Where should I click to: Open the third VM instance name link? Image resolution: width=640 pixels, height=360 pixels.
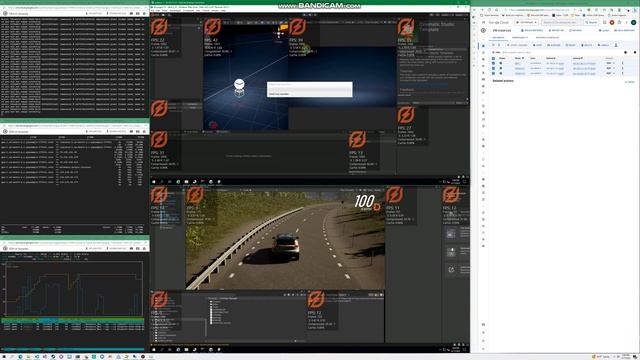520,73
